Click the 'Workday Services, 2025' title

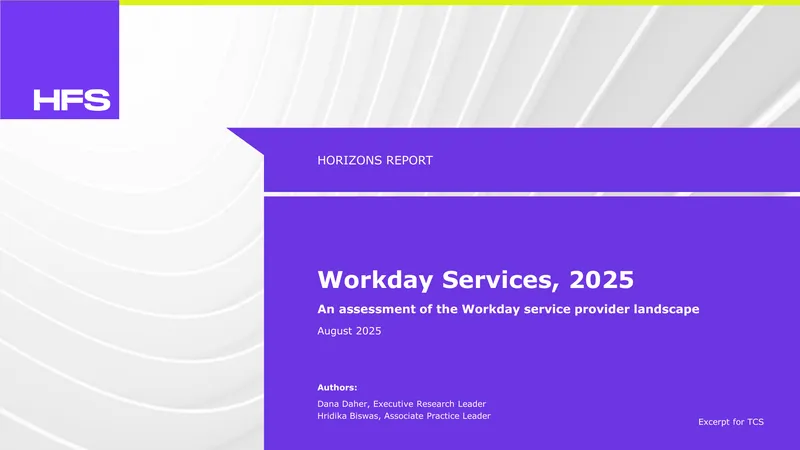(476, 280)
